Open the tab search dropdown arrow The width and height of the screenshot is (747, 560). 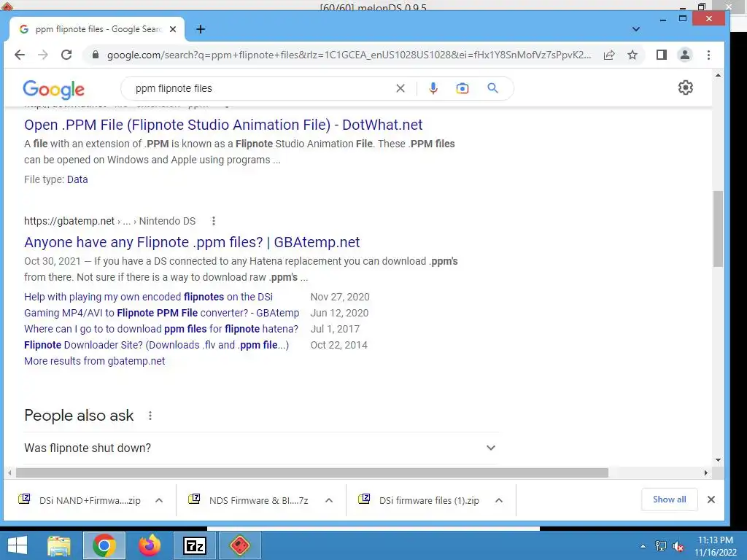[x=635, y=29]
